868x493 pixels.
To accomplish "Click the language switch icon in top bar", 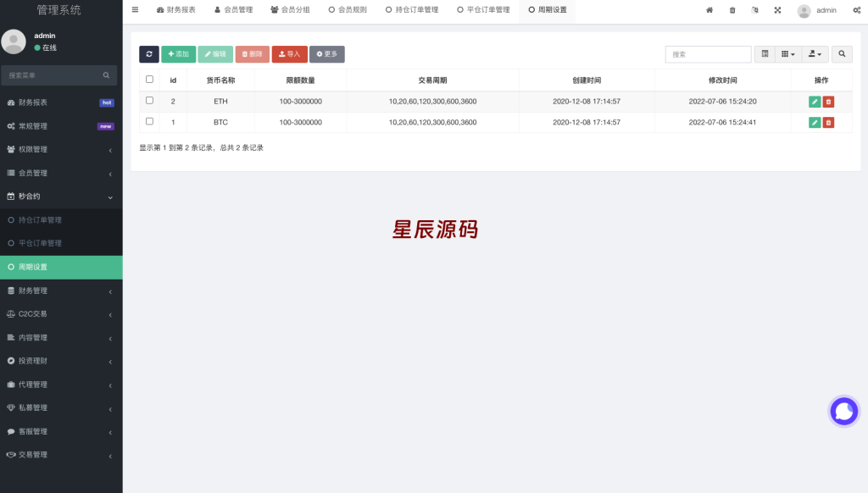I will [x=755, y=10].
